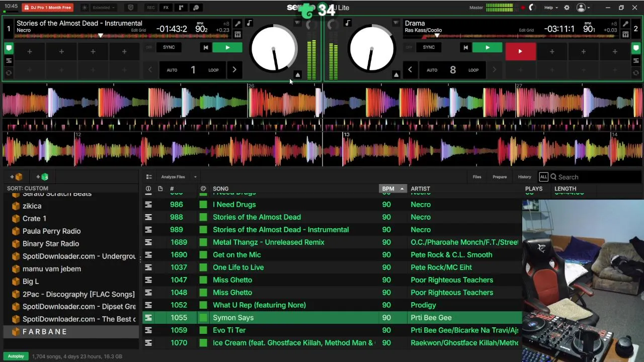Switch deck 2 pads to sampler/list mode

[x=636, y=61]
